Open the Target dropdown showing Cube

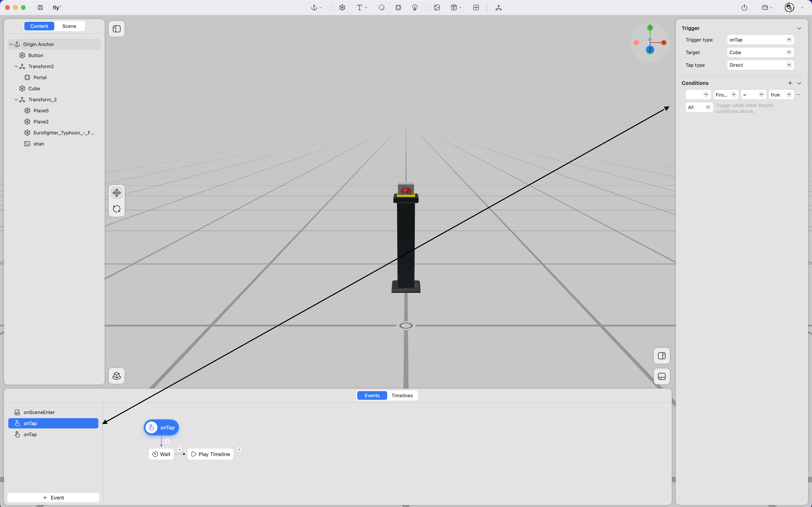pos(760,52)
